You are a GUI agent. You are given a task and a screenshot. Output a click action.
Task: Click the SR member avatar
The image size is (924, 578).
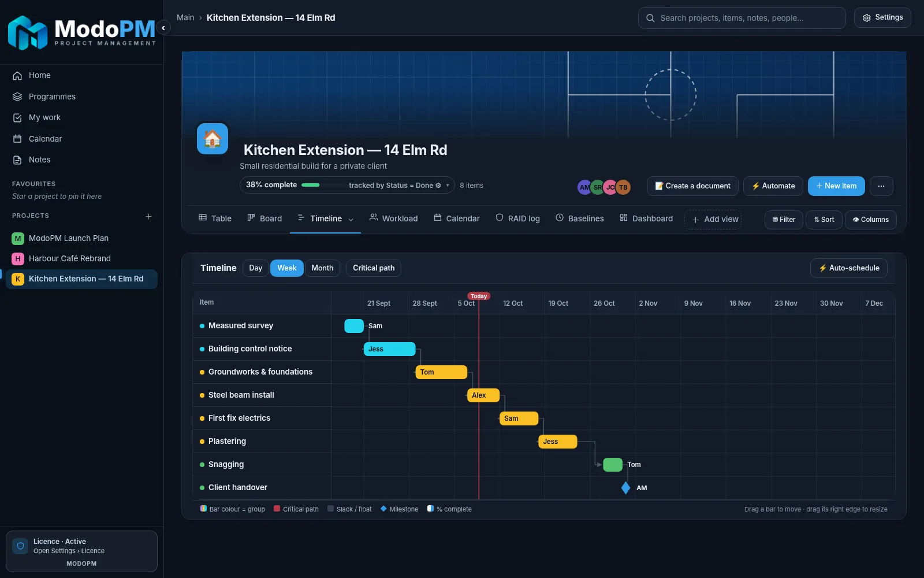(x=598, y=187)
